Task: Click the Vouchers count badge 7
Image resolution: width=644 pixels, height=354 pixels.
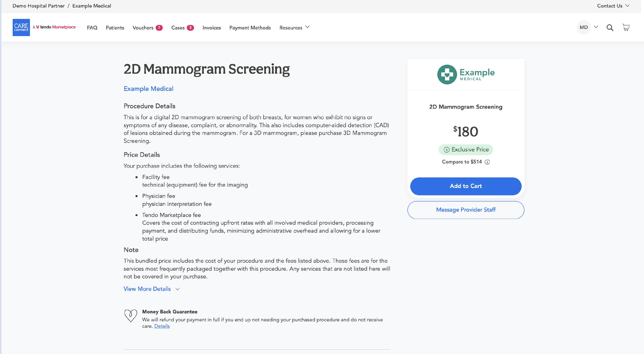Action: coord(159,28)
